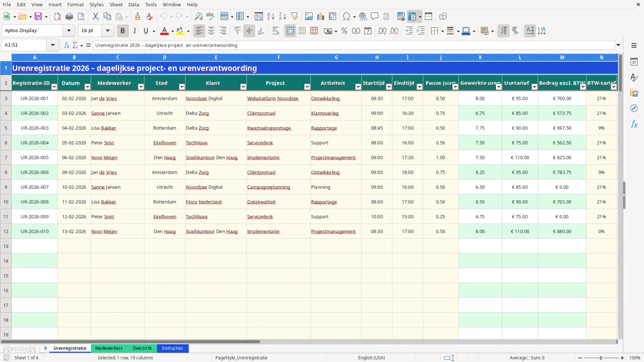This screenshot has height=362, width=644.
Task: Toggle Center Vertically alignment
Action: (249, 31)
